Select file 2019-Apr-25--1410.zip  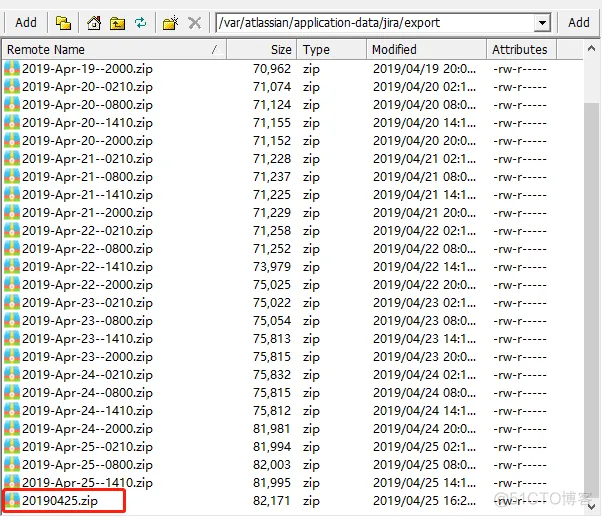click(87, 483)
